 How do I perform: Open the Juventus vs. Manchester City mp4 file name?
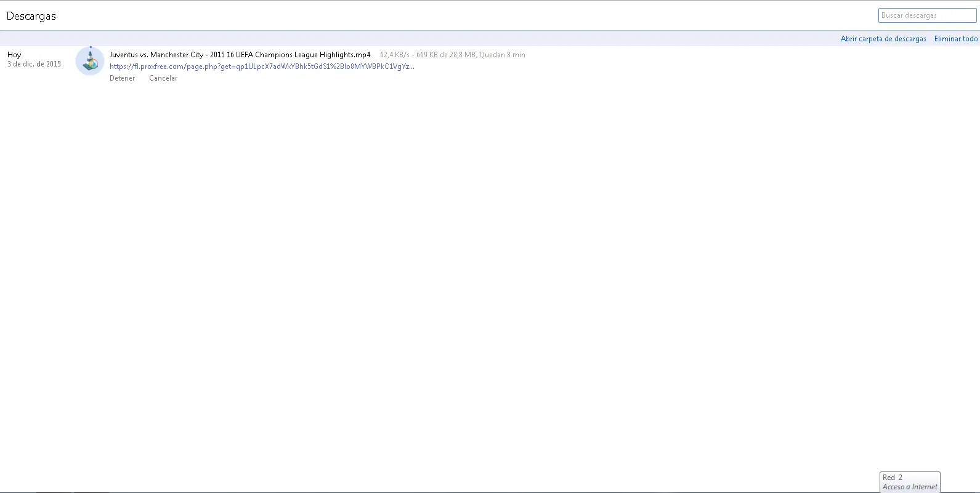pyautogui.click(x=240, y=55)
